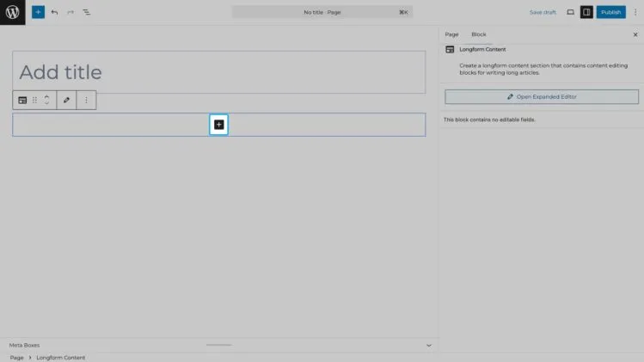
Task: Expand the Meta Boxes panel chevron
Action: (x=429, y=345)
